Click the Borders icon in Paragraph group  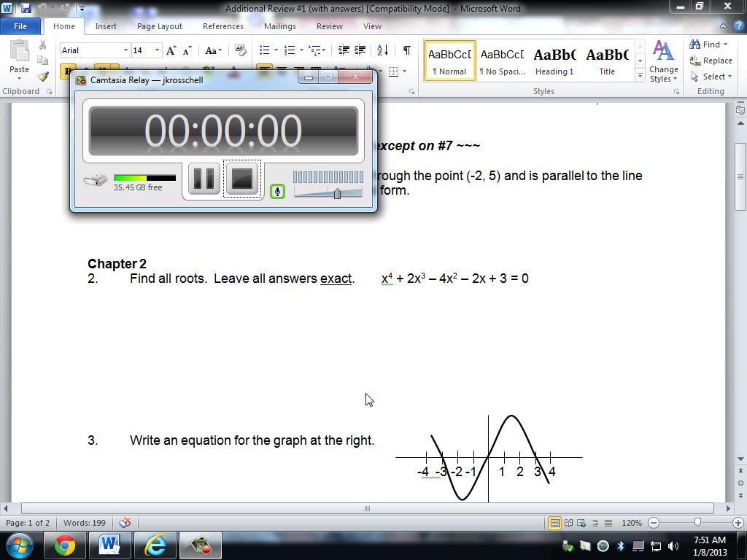tap(393, 71)
